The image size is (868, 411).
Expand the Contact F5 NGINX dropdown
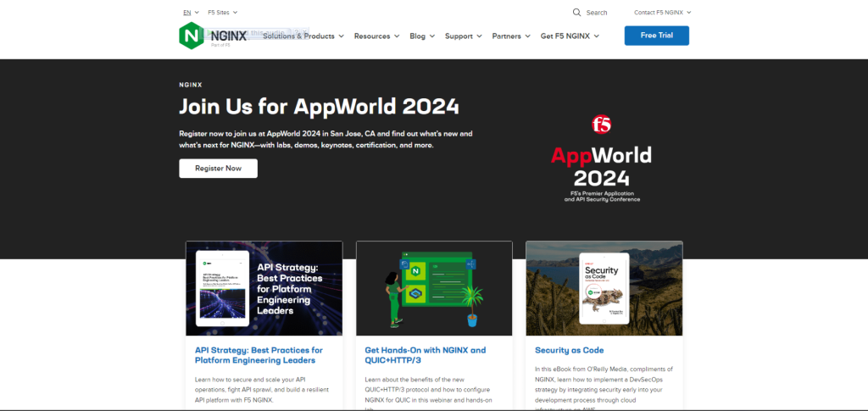pyautogui.click(x=663, y=12)
